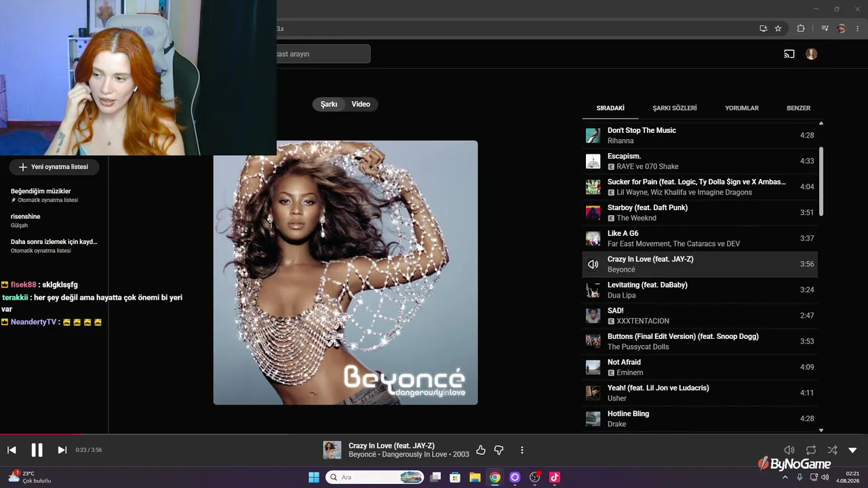This screenshot has height=488, width=868.
Task: Open the risenshine playlist
Action: [54, 220]
